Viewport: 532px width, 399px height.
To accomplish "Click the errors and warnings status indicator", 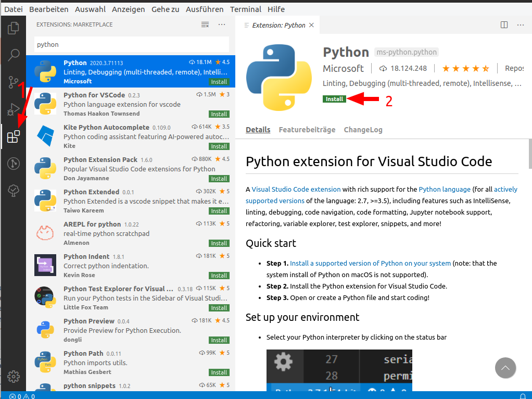I will click(22, 396).
